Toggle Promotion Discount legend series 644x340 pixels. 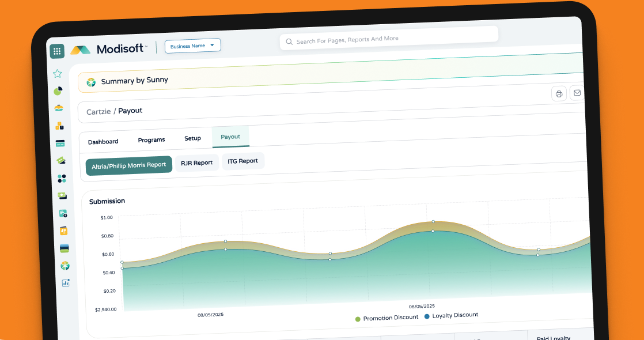click(387, 318)
